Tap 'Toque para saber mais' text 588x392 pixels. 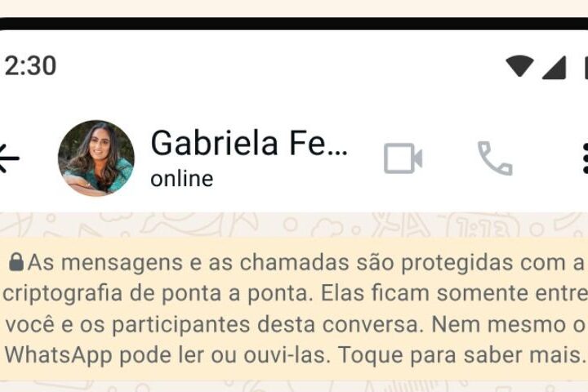461,355
